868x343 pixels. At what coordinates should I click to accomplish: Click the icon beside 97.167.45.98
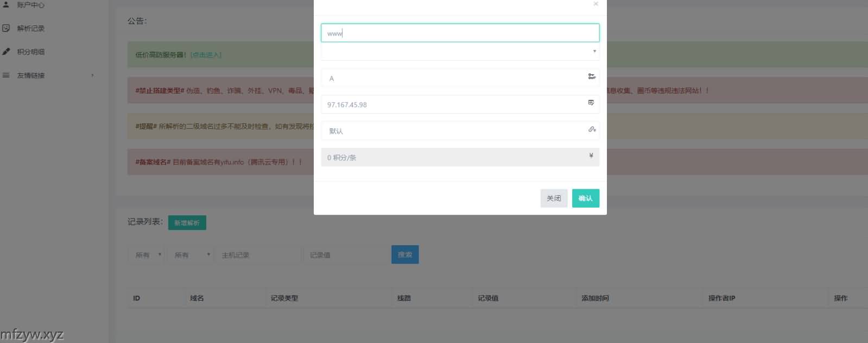pyautogui.click(x=591, y=103)
